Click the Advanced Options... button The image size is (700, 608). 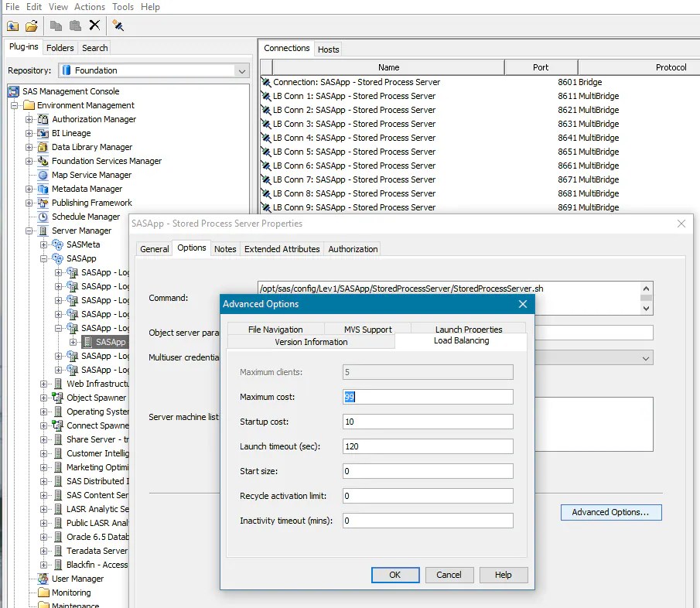[x=610, y=513]
